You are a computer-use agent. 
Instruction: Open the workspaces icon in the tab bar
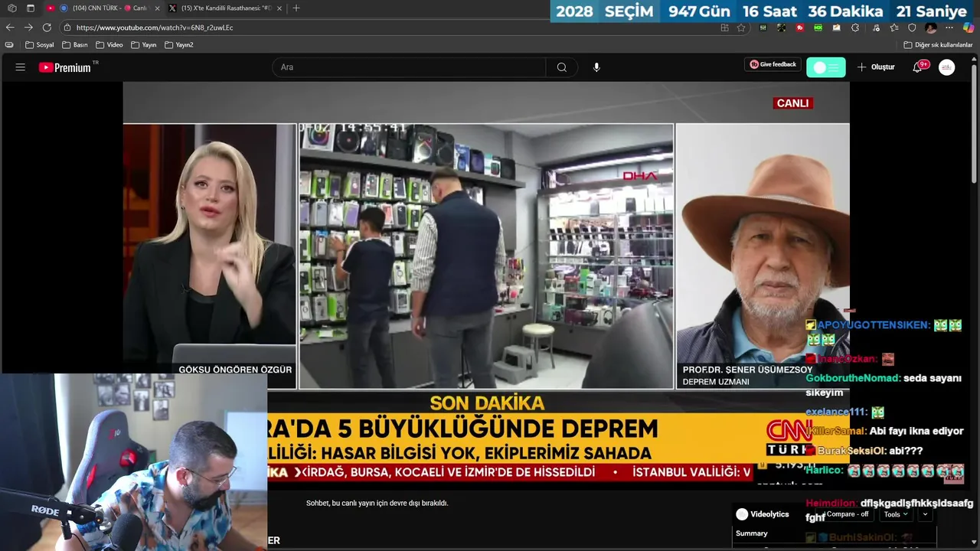click(x=12, y=8)
